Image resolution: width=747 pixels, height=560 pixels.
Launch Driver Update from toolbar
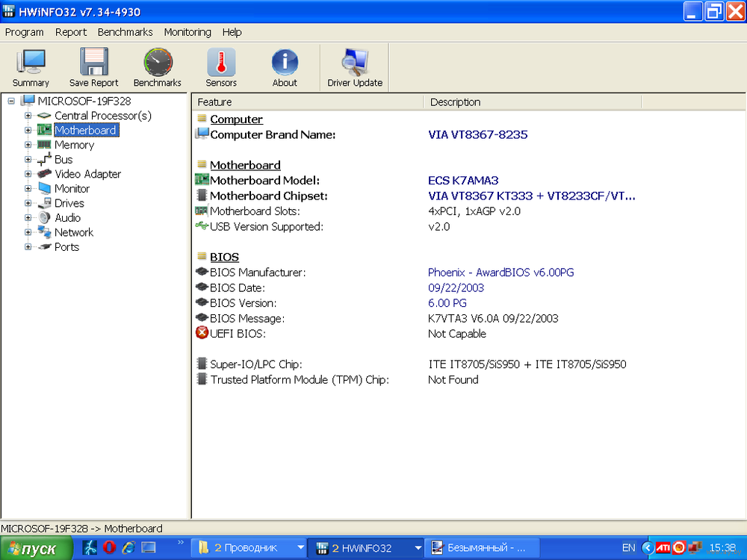point(355,68)
